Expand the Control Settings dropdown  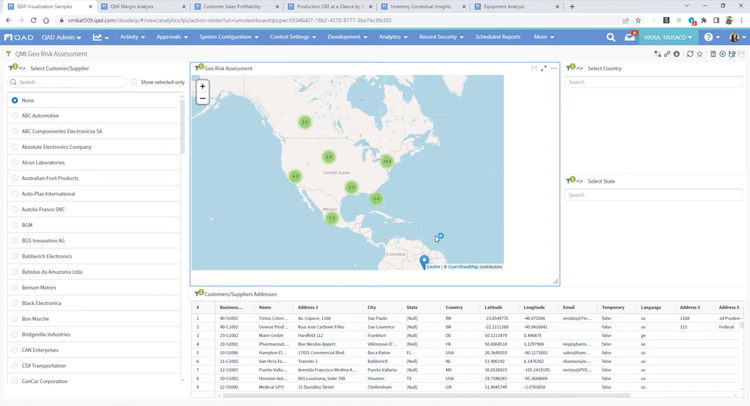click(x=292, y=37)
